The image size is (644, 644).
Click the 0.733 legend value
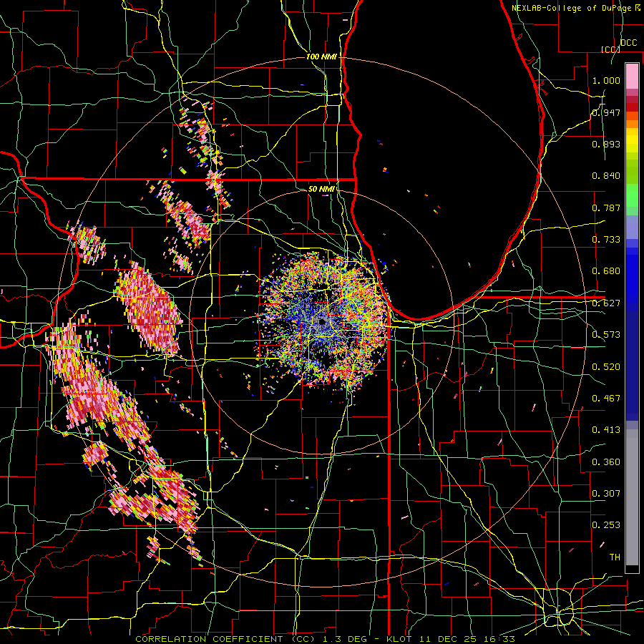pyautogui.click(x=606, y=240)
